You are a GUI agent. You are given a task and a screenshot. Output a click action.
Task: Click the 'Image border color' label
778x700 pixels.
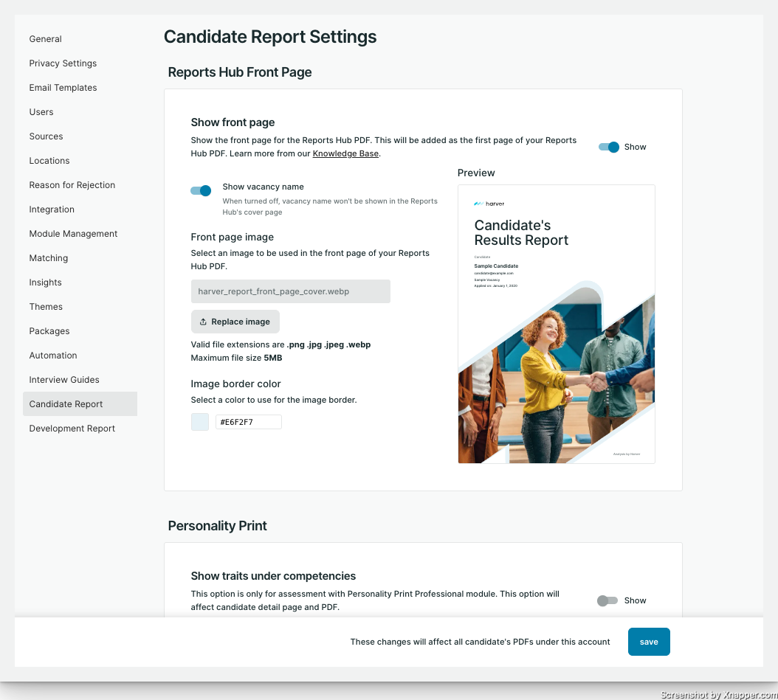pyautogui.click(x=235, y=384)
